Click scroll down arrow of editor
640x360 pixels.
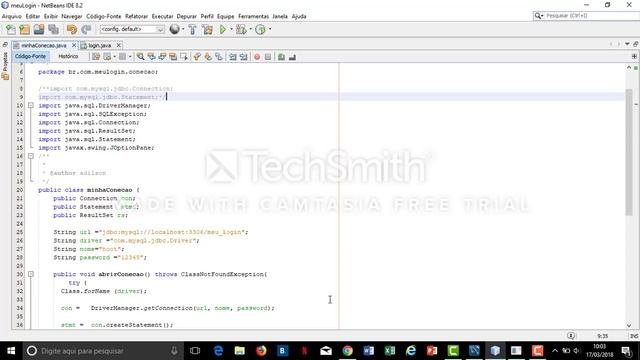[x=629, y=325]
